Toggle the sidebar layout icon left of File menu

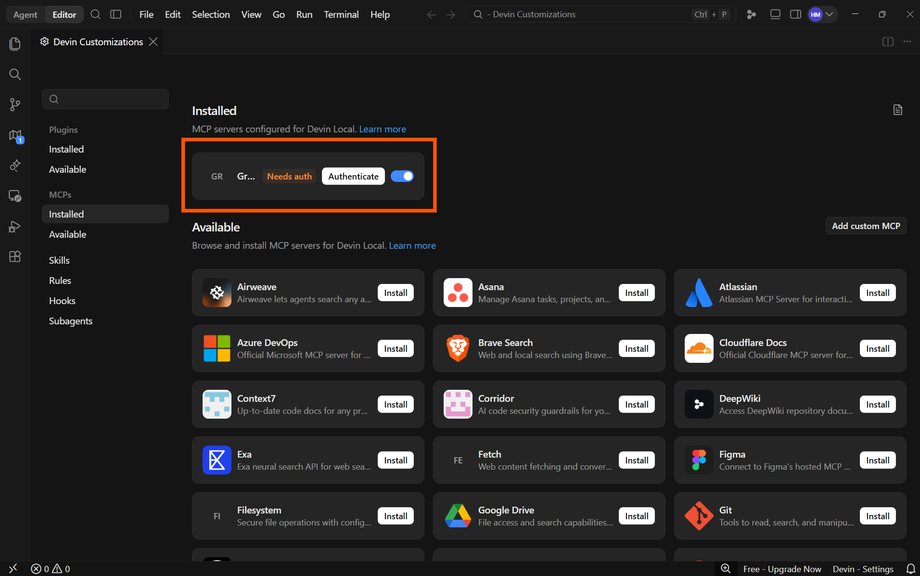pos(116,14)
